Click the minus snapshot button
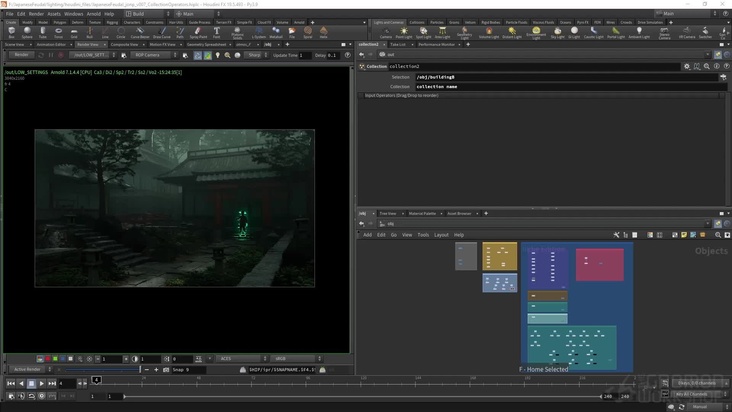Viewport: 732px width, 412px height. tap(147, 370)
